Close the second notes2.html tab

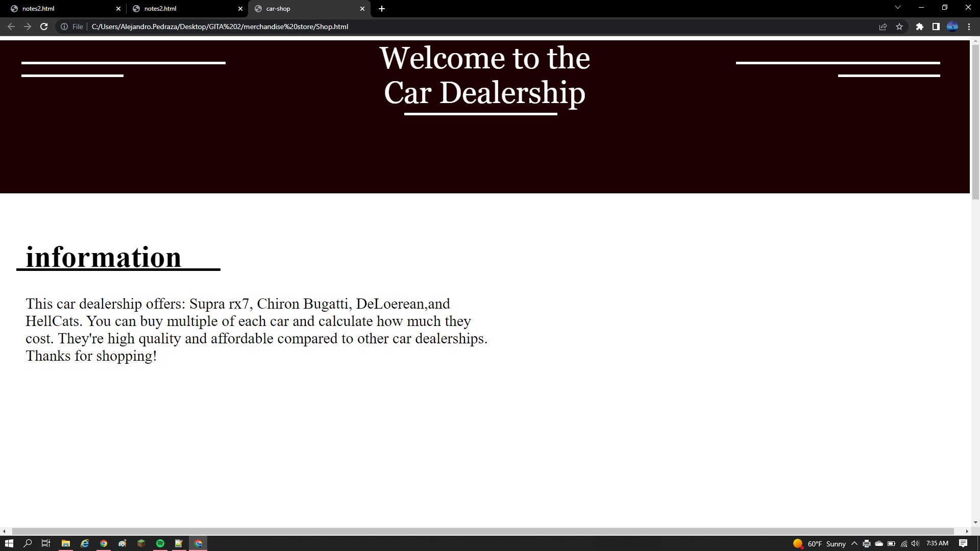click(240, 9)
